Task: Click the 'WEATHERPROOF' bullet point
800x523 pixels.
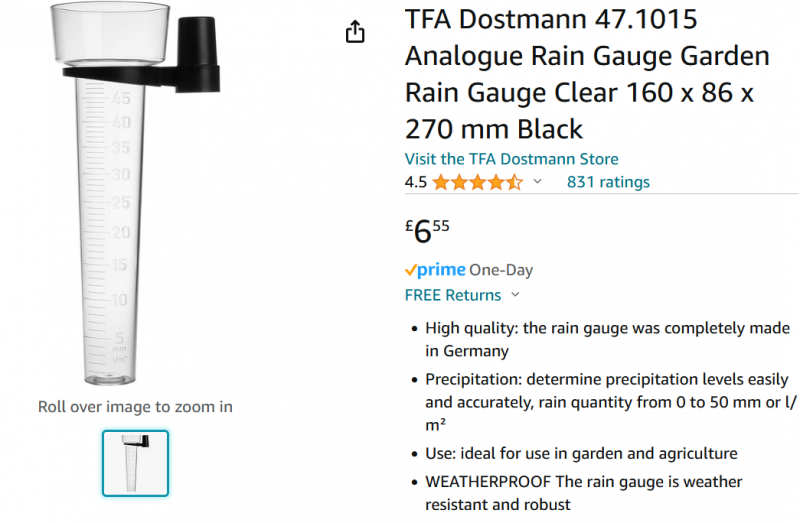Action: (x=584, y=493)
